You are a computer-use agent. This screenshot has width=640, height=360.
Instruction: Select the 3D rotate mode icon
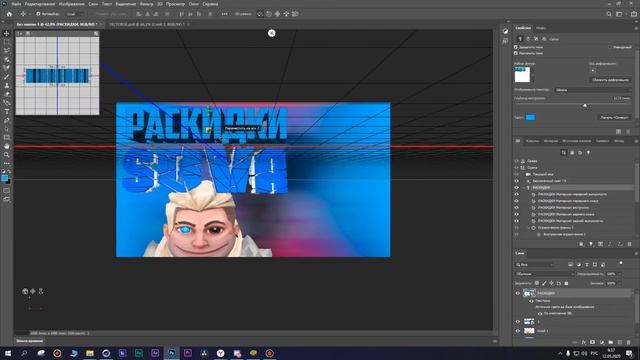coord(260,14)
